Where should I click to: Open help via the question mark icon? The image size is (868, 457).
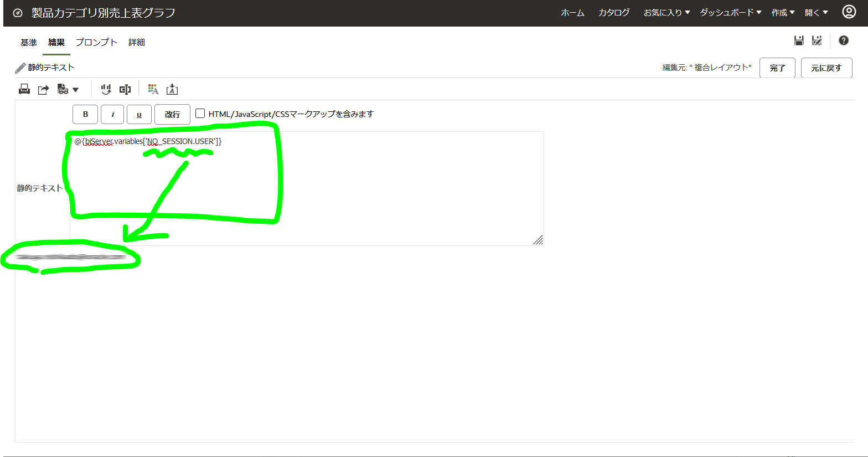tap(844, 40)
